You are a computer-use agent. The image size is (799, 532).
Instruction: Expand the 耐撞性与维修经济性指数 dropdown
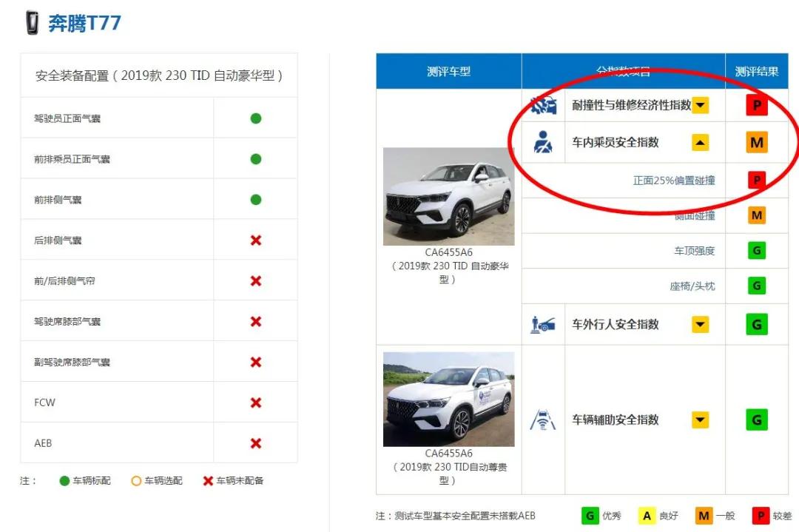pos(700,105)
